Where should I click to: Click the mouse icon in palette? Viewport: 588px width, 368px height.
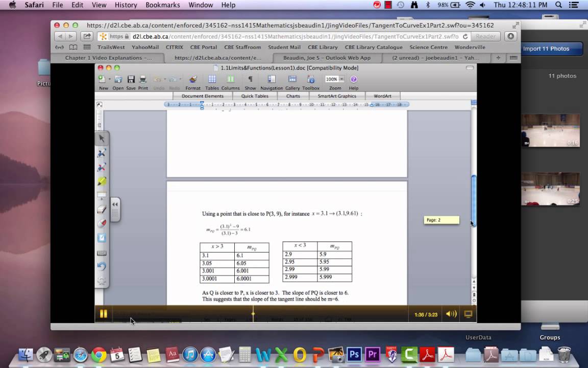102,223
